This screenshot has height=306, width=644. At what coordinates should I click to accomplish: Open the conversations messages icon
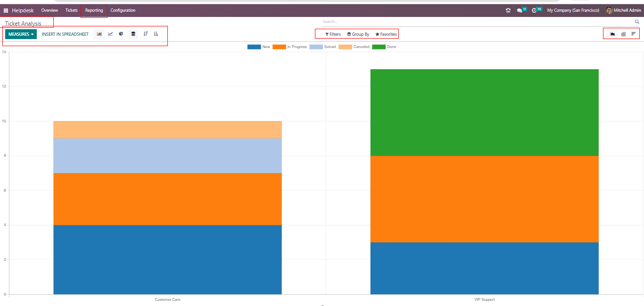(520, 10)
